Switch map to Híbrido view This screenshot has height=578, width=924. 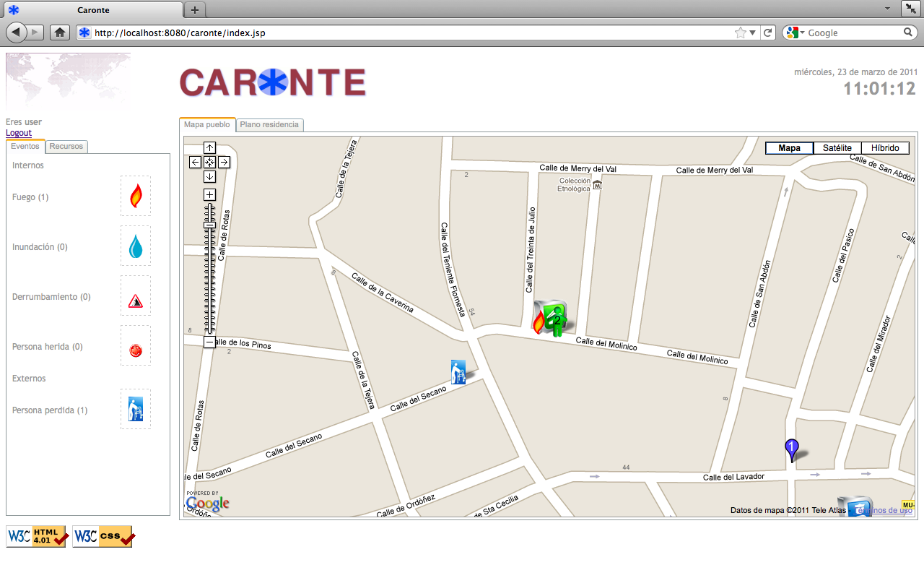point(885,148)
